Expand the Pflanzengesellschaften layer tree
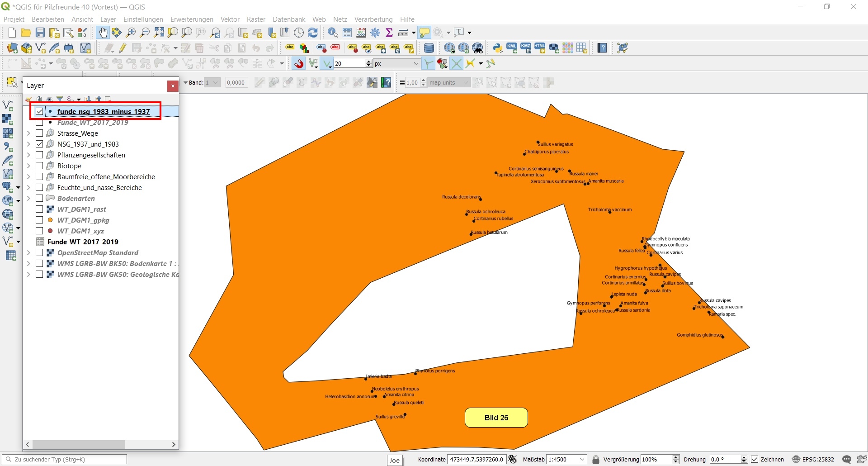This screenshot has height=466, width=868. point(28,155)
